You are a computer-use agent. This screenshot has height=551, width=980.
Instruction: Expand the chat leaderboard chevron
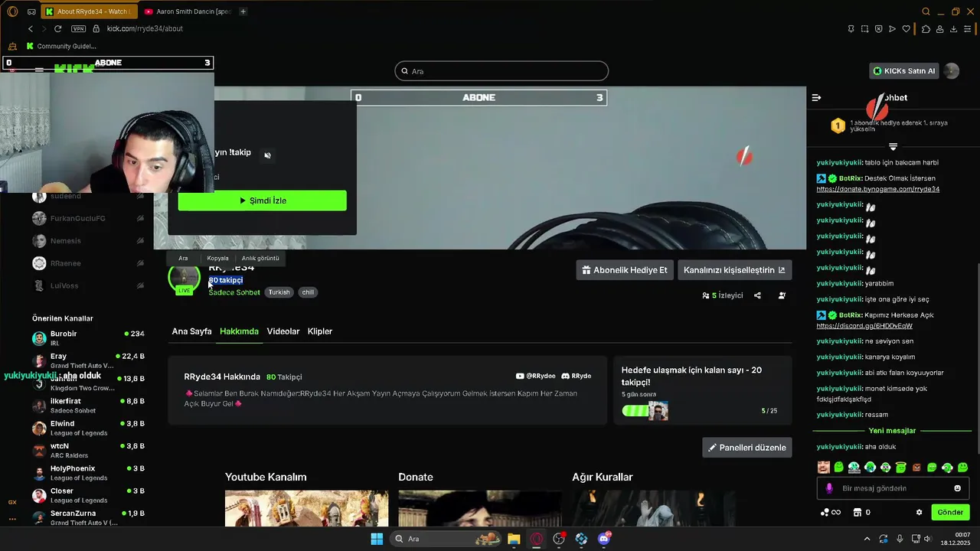pos(893,146)
